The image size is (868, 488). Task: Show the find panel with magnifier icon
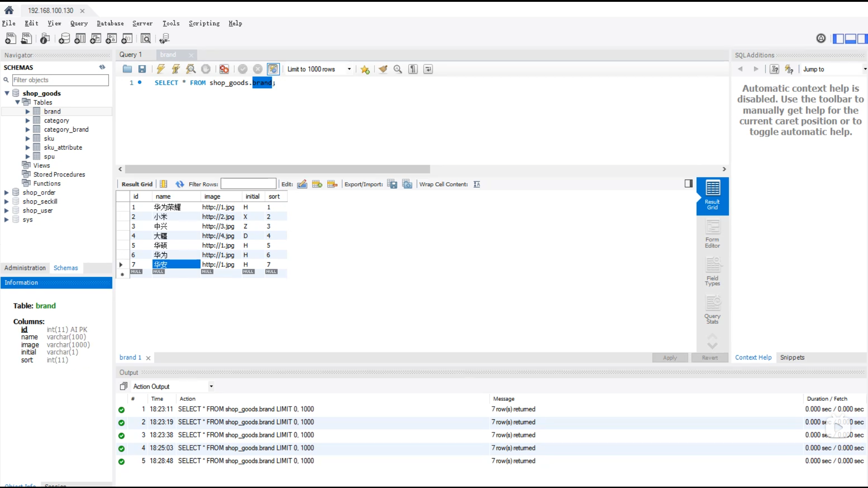coord(398,69)
